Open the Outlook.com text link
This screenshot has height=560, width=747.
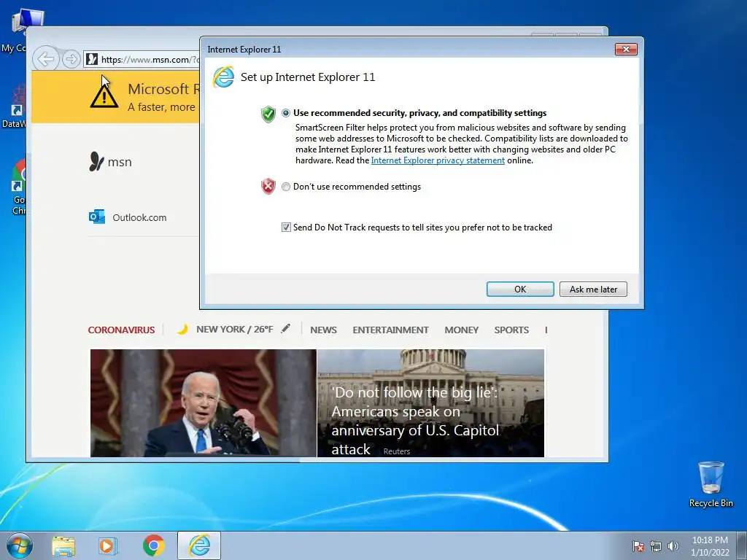(139, 217)
